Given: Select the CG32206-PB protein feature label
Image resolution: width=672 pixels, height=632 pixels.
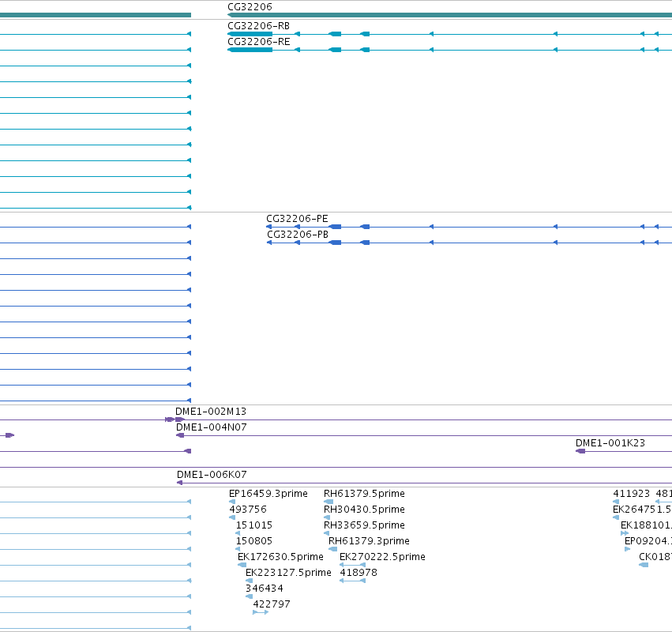Looking at the screenshot, I should click(298, 235).
